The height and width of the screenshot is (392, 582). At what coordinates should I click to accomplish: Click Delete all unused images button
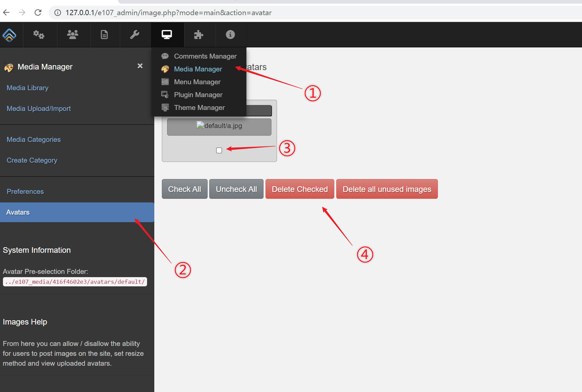click(x=387, y=189)
